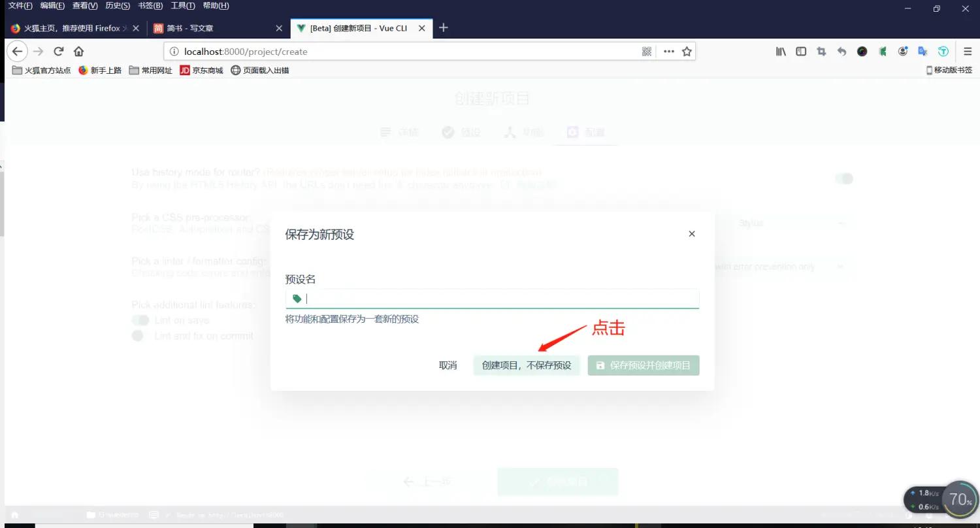
Task: Open the 页面载入出错 bookmark
Action: point(260,70)
